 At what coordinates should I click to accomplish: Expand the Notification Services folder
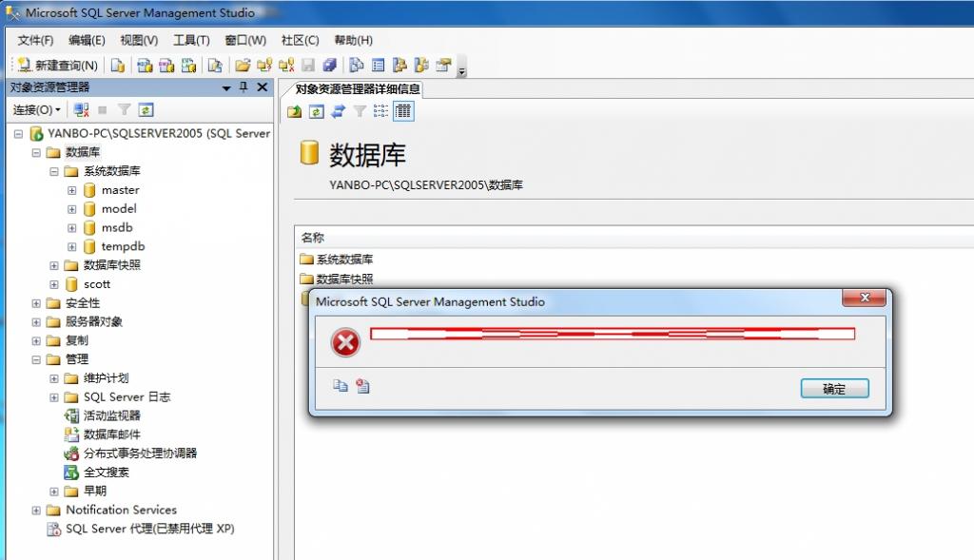(x=36, y=511)
